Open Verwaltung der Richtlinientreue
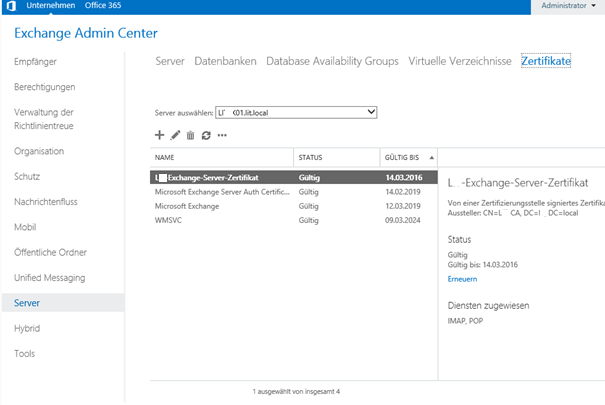605x405 pixels. coord(44,119)
